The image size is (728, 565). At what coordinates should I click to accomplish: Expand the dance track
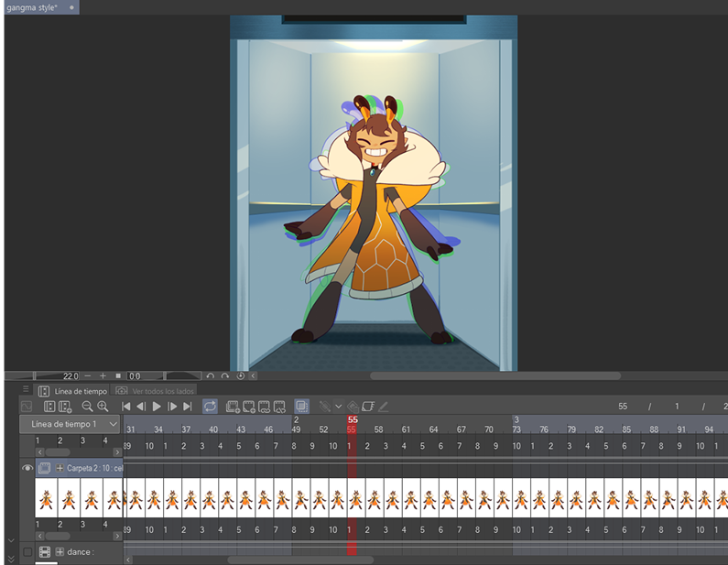point(60,552)
